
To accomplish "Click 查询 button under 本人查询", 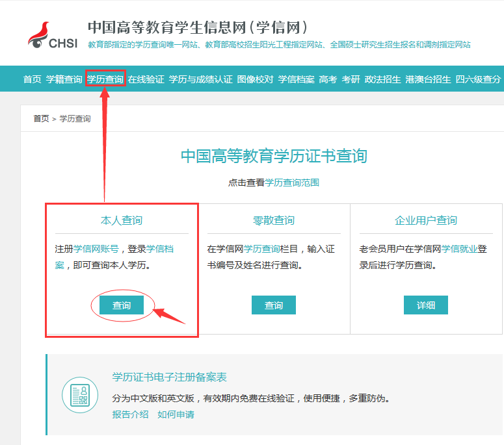I will (x=122, y=305).
